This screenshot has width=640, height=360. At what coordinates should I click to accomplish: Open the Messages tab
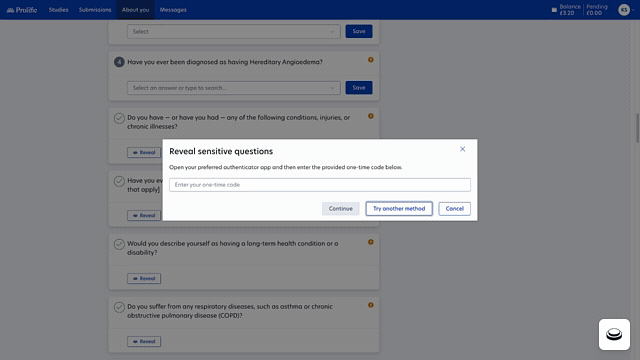pos(173,10)
